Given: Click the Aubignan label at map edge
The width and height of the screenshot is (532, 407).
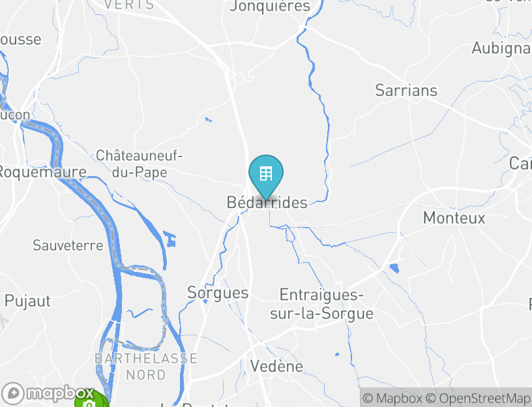Looking at the screenshot, I should point(501,48).
